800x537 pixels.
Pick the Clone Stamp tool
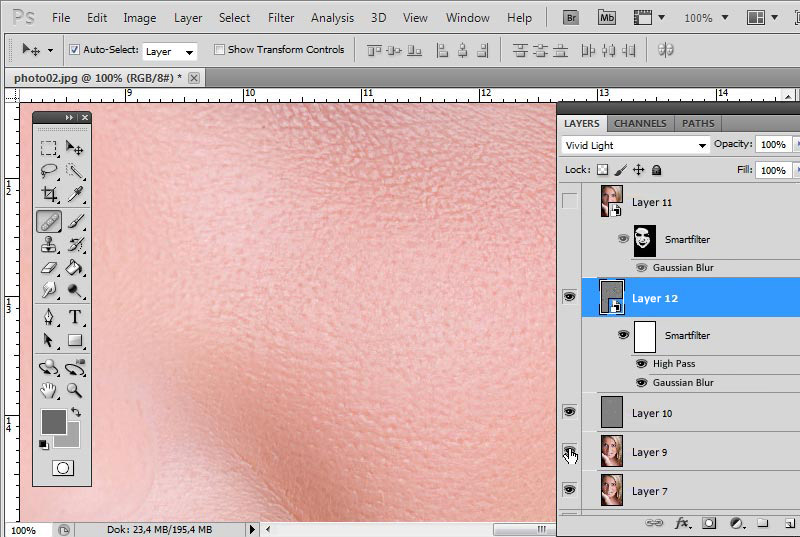point(48,245)
